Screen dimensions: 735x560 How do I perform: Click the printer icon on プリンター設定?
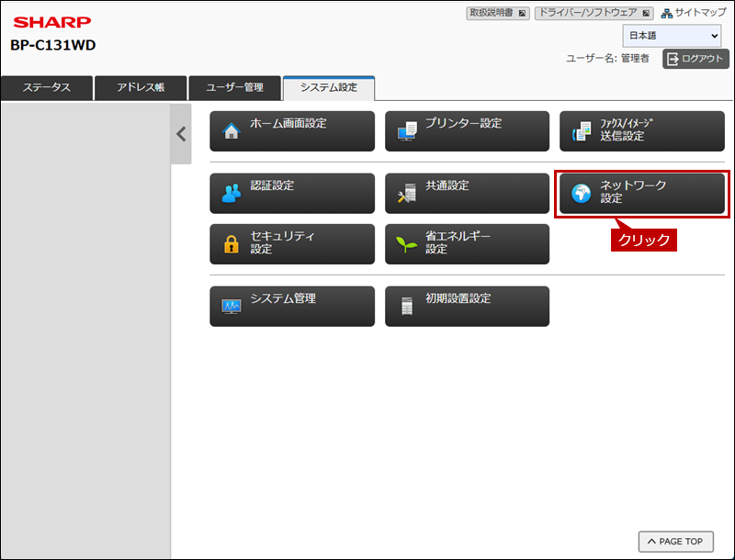pos(407,131)
